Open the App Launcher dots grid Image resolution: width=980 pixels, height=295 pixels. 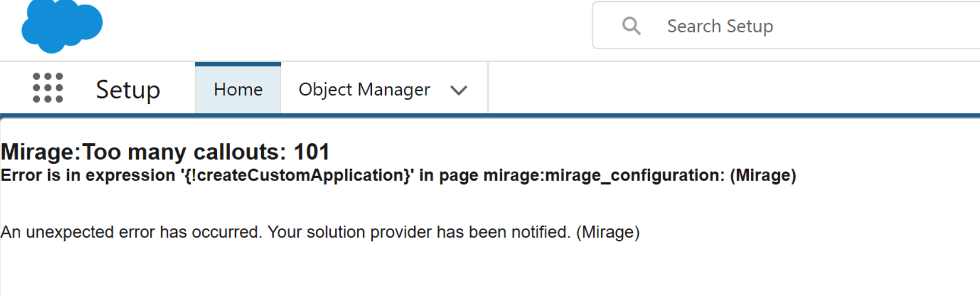coord(48,88)
